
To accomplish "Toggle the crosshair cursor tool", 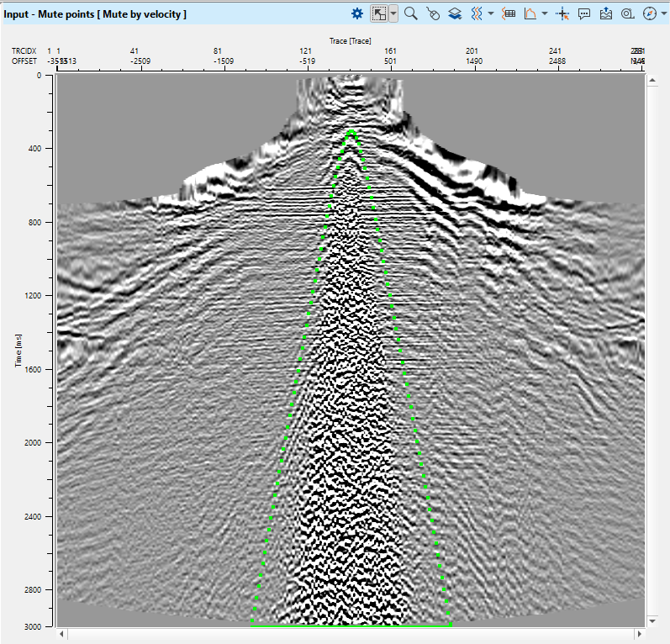I will pyautogui.click(x=563, y=13).
